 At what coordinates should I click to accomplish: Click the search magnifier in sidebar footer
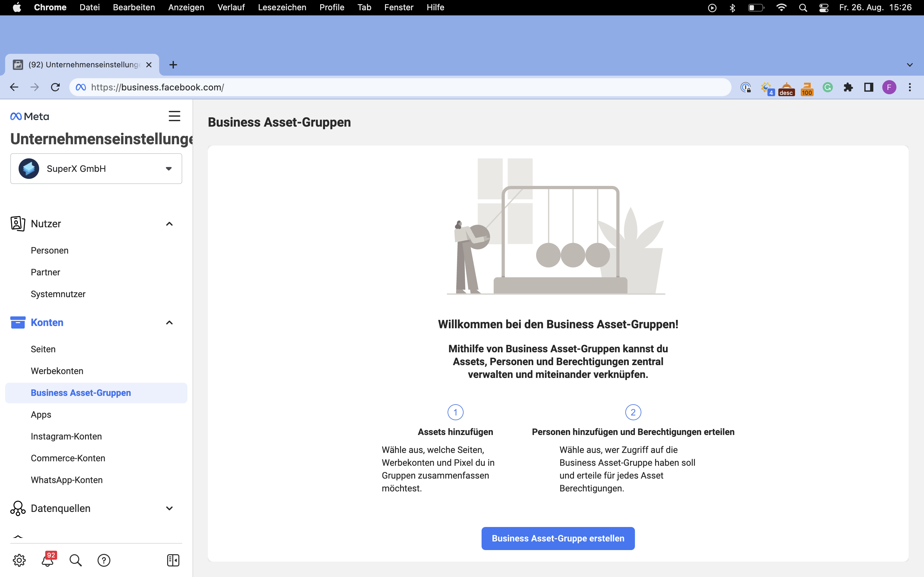pos(76,560)
